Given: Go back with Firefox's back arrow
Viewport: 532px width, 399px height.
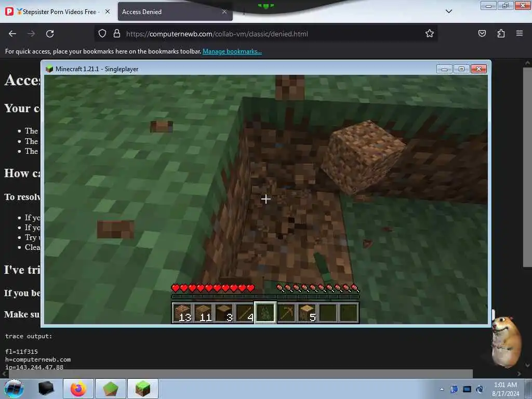Looking at the screenshot, I should coord(12,34).
